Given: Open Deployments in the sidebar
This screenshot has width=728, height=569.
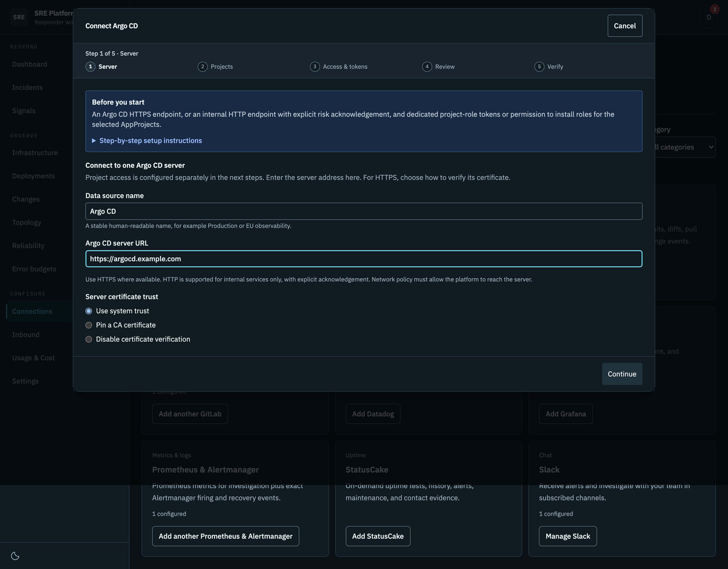Looking at the screenshot, I should click(x=33, y=176).
